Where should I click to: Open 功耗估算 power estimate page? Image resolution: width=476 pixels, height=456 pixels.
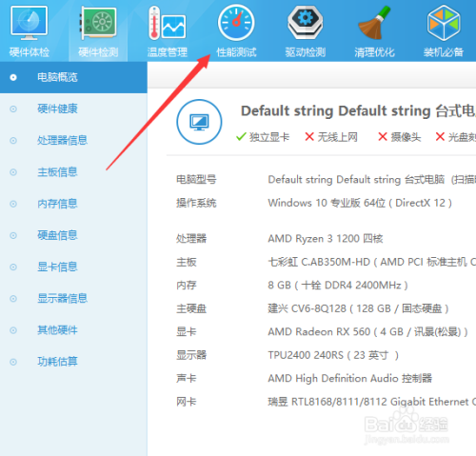(57, 362)
